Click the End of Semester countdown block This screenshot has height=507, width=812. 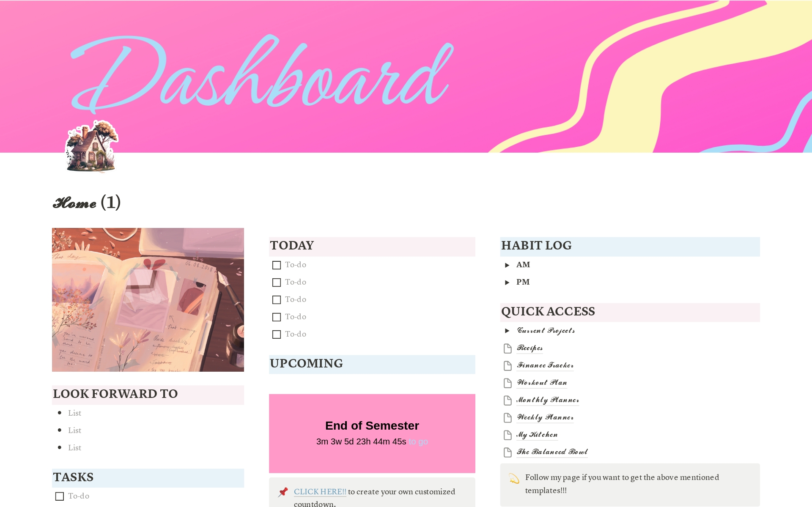pos(372,430)
